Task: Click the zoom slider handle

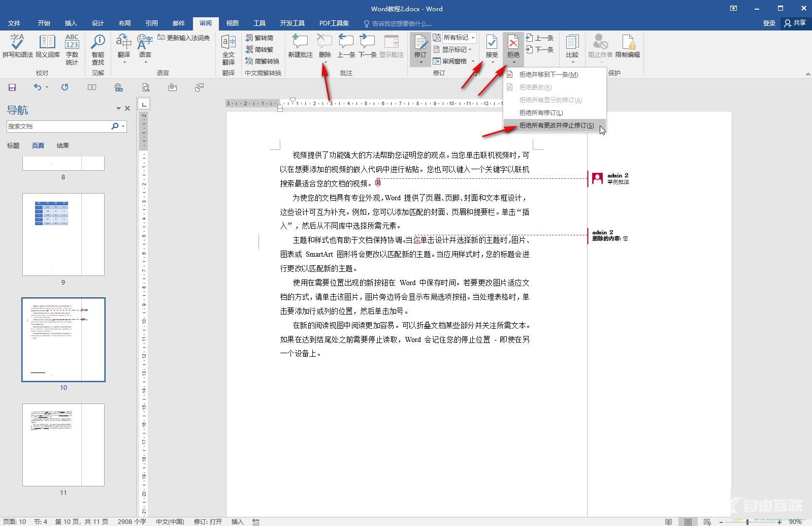Action: (x=748, y=521)
